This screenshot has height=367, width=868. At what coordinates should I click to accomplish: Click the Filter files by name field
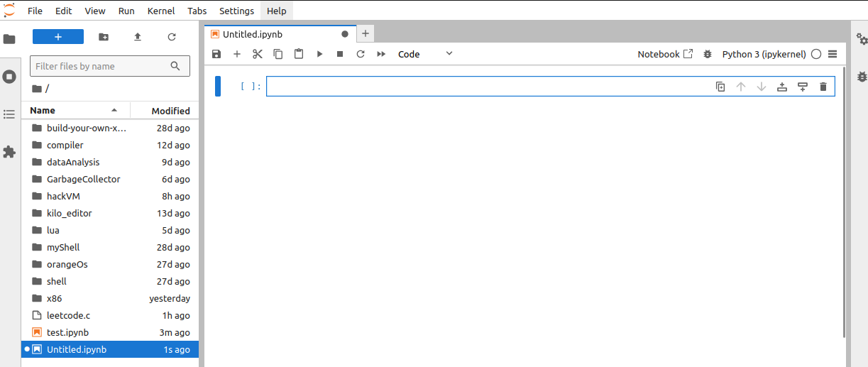pyautogui.click(x=110, y=66)
